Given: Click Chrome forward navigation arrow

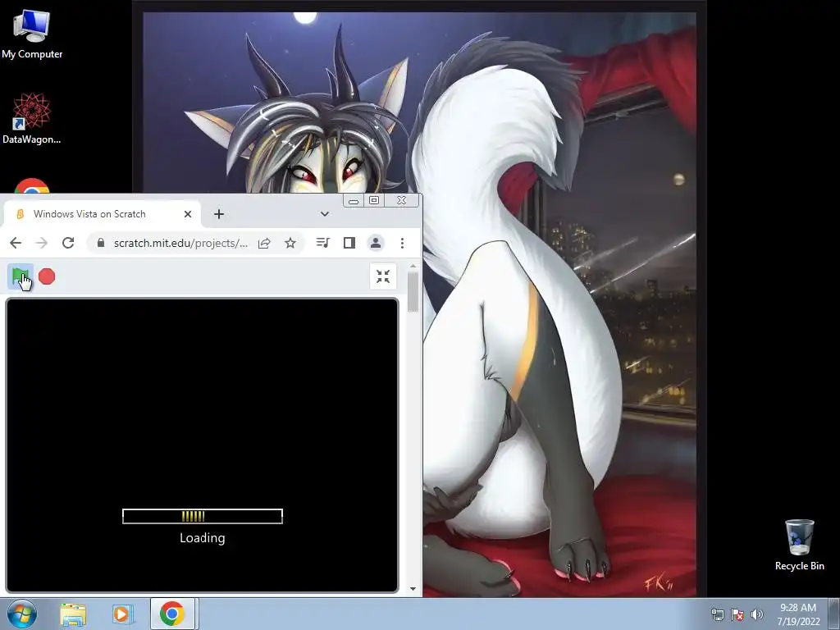Looking at the screenshot, I should click(x=42, y=243).
